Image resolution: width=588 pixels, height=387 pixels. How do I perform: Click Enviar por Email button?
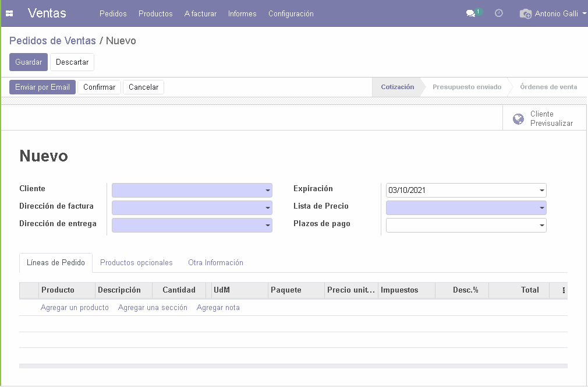click(42, 87)
